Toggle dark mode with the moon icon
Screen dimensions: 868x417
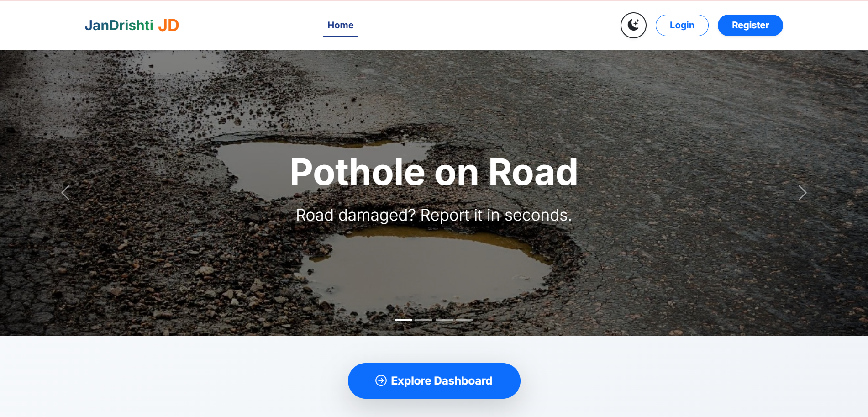point(633,25)
